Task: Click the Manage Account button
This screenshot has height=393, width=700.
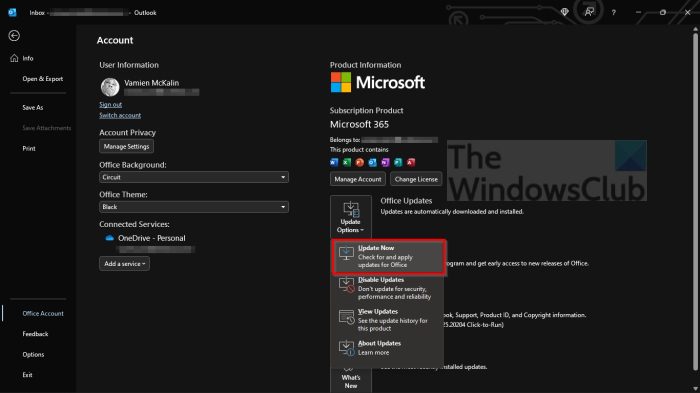Action: [x=358, y=179]
